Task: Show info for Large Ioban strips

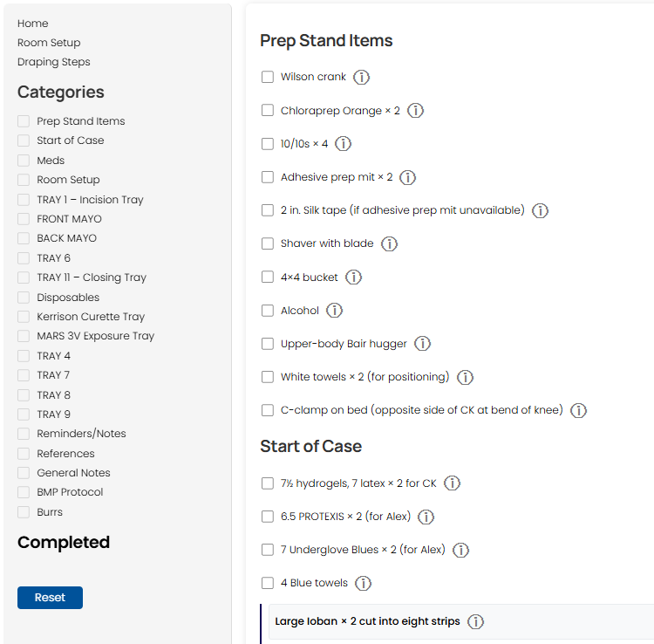Action: [476, 621]
